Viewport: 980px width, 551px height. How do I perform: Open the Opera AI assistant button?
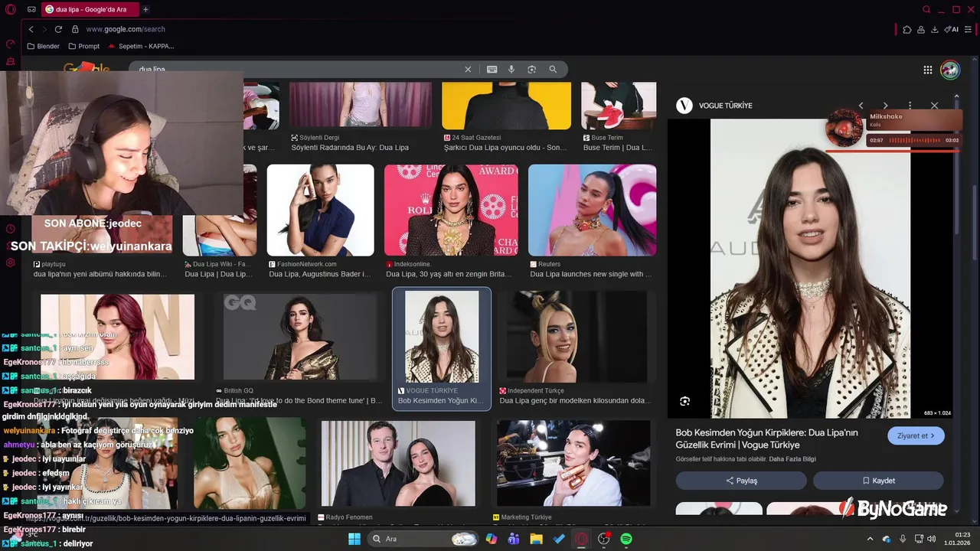click(x=952, y=29)
